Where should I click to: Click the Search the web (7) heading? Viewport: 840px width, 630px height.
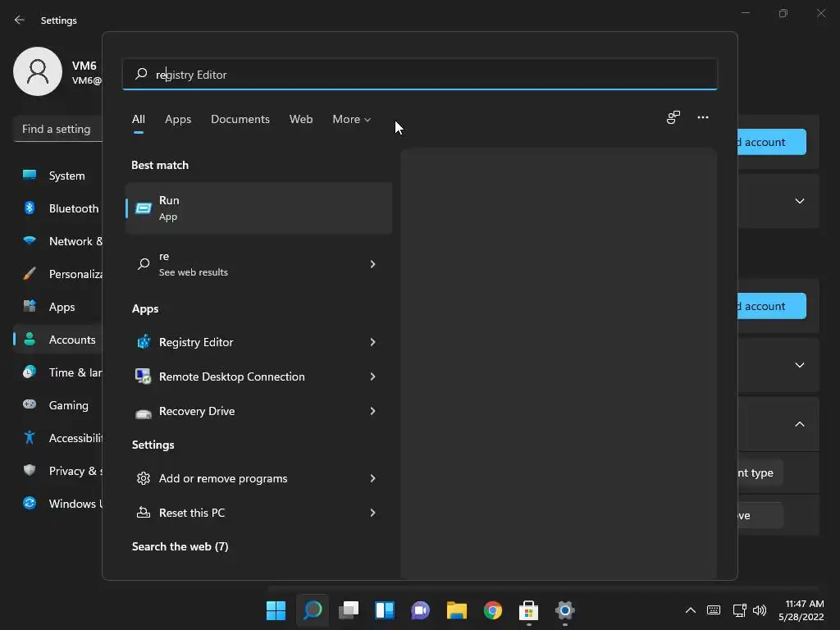click(x=180, y=546)
